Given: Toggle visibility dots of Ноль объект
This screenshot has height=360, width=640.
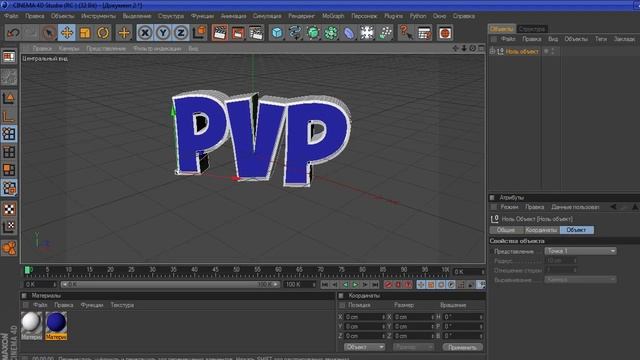Looking at the screenshot, I should coord(553,51).
